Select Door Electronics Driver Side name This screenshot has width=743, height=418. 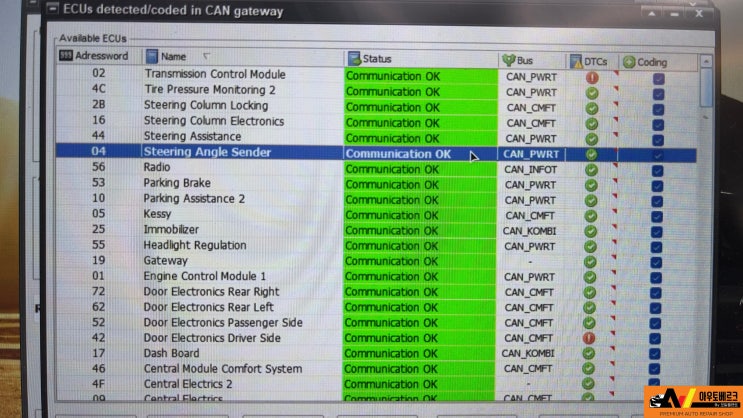pyautogui.click(x=212, y=338)
